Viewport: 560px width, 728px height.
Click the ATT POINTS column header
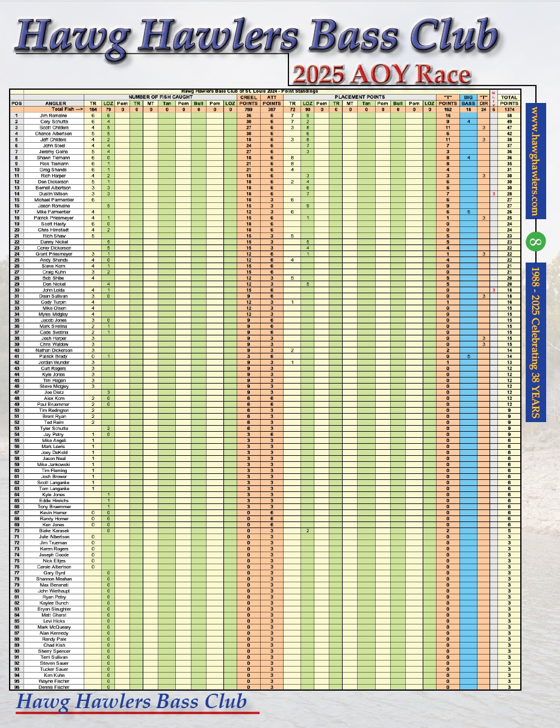tap(271, 100)
